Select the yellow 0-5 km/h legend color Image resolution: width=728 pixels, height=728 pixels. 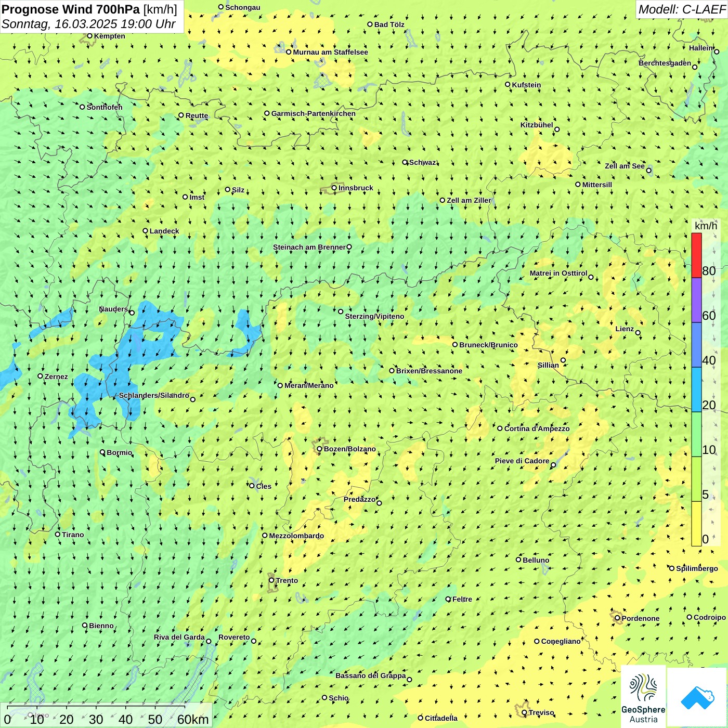696,524
